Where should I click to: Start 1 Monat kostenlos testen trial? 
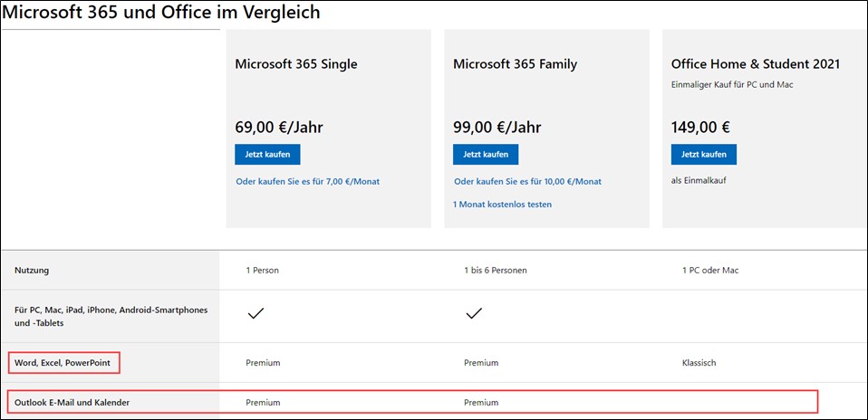pyautogui.click(x=502, y=205)
